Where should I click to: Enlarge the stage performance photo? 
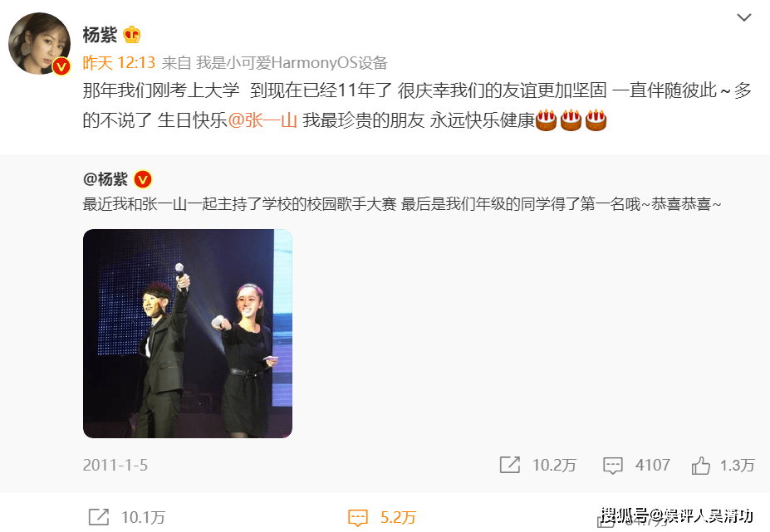point(188,334)
